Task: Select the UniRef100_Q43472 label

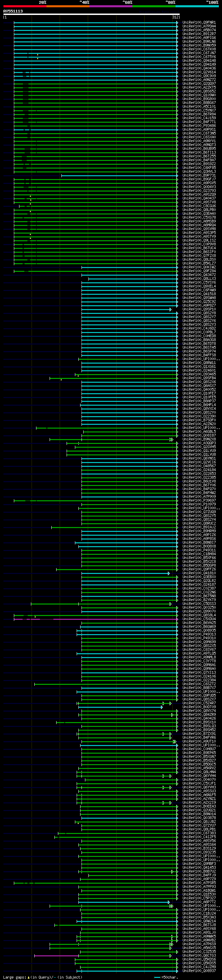Action: tap(199, 275)
